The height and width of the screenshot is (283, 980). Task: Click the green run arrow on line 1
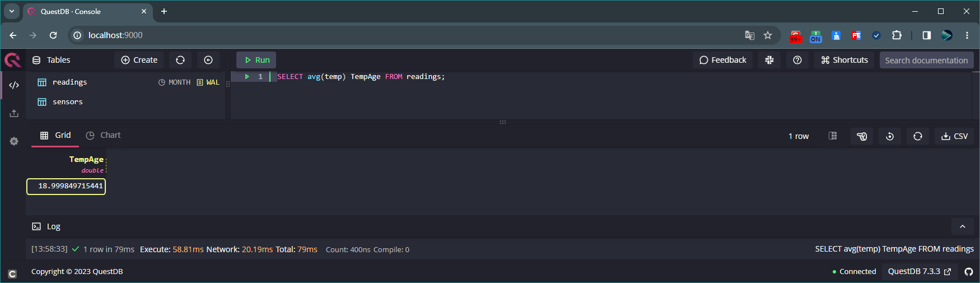247,77
